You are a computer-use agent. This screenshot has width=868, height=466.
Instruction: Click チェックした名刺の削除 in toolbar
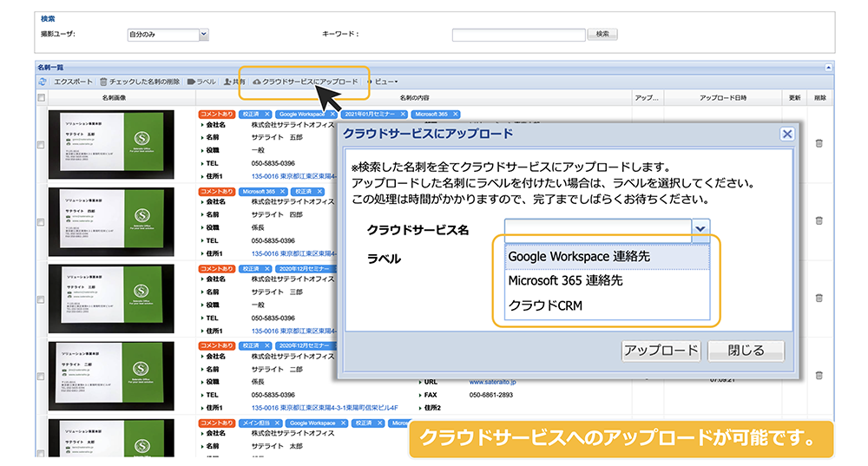click(x=140, y=82)
